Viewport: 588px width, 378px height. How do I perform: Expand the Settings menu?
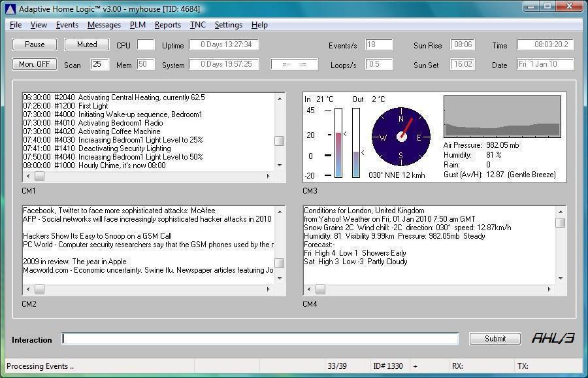tap(228, 25)
